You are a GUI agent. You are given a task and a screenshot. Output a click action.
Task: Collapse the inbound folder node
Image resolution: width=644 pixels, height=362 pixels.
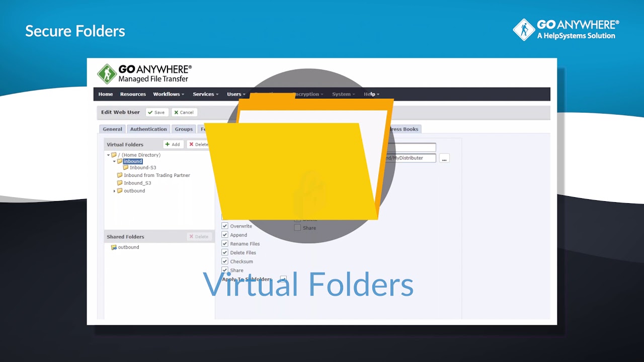tap(114, 161)
